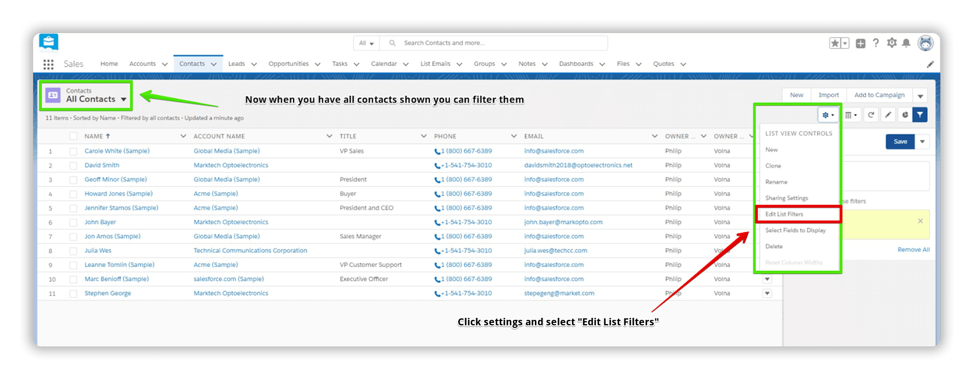Screen dimensions: 980x379
Task: Click the Salesforce app logo icon
Action: (x=49, y=42)
